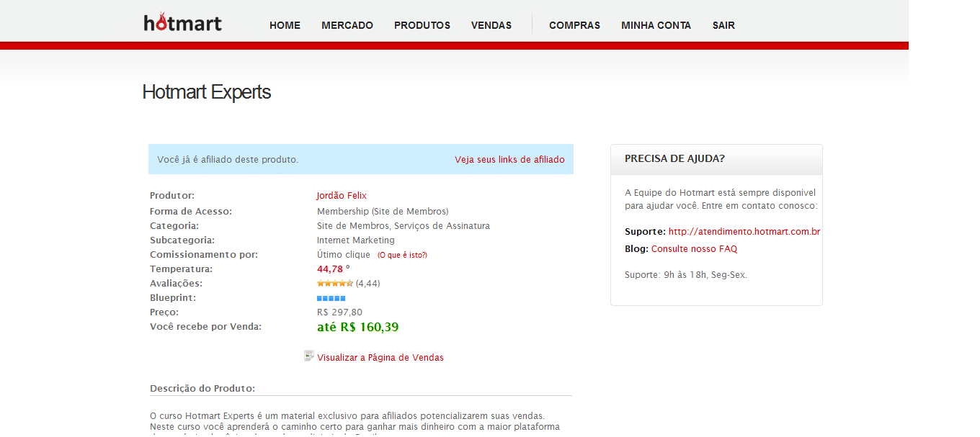Screen dimensions: 980x437
Task: Click the sales page document icon
Action: (309, 356)
